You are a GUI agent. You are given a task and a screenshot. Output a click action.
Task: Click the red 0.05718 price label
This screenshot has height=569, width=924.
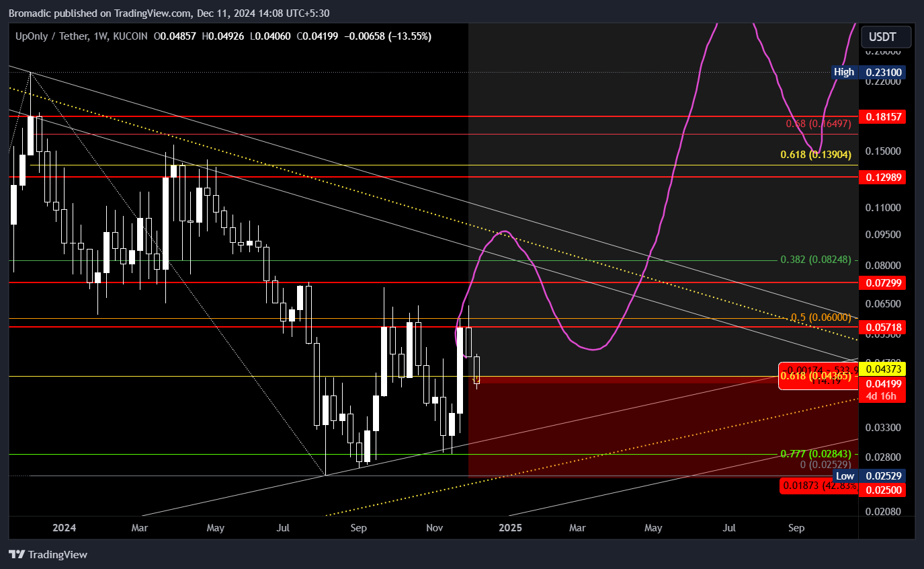point(883,327)
